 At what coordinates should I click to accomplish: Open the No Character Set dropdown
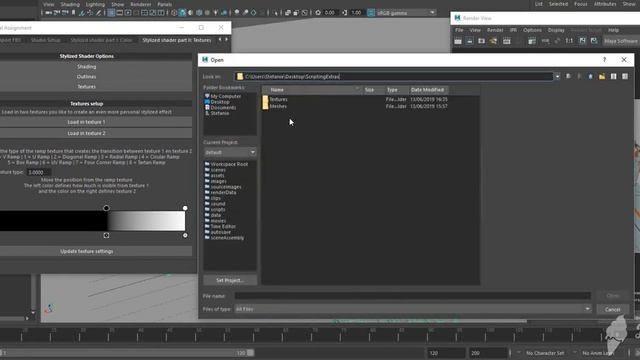point(545,353)
